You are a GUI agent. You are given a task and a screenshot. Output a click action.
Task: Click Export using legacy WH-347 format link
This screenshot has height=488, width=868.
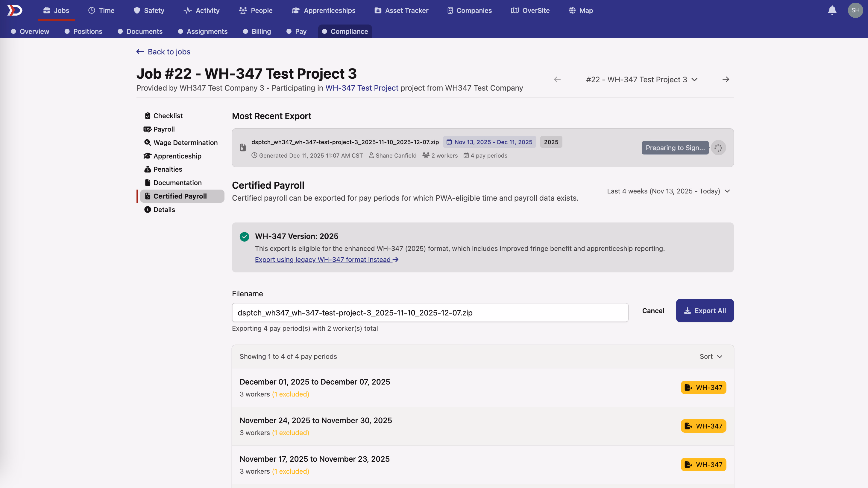(x=327, y=260)
